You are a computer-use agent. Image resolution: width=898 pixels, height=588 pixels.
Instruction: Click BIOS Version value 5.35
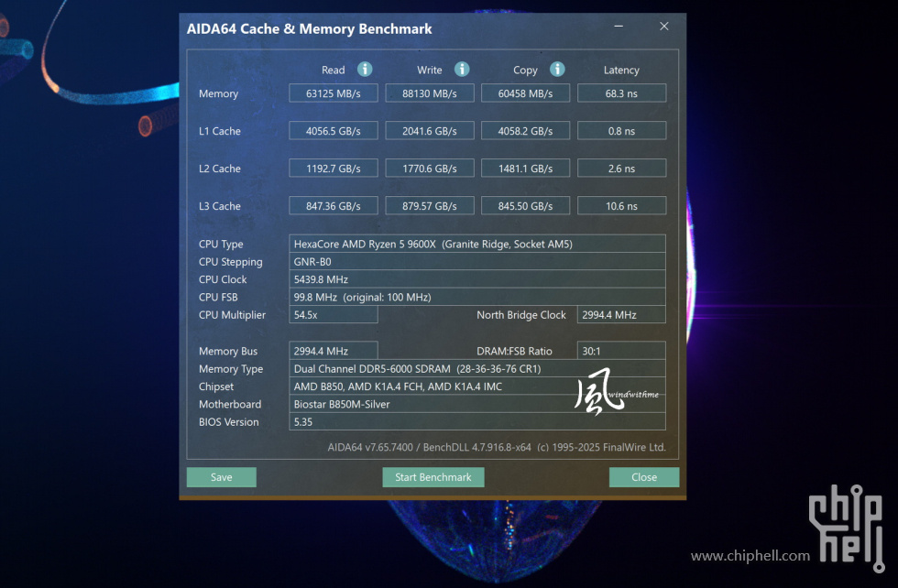tap(477, 422)
